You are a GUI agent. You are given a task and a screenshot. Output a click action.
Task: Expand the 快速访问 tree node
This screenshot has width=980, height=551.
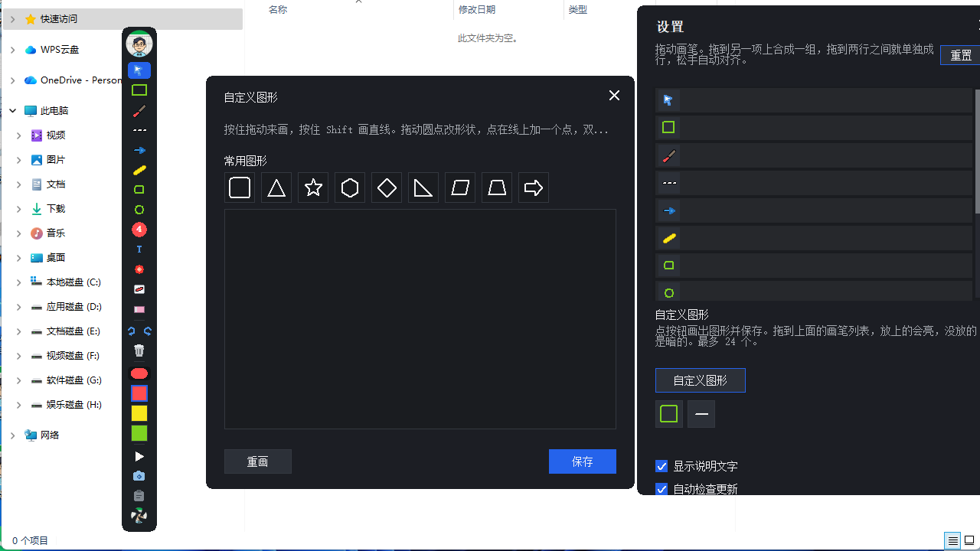point(13,19)
